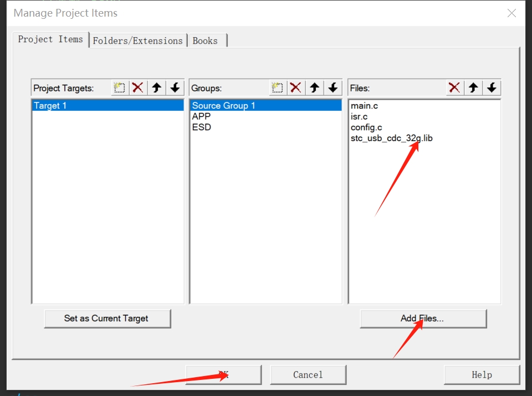
Task: Switch to Folders/Extensions tab
Action: [x=137, y=40]
